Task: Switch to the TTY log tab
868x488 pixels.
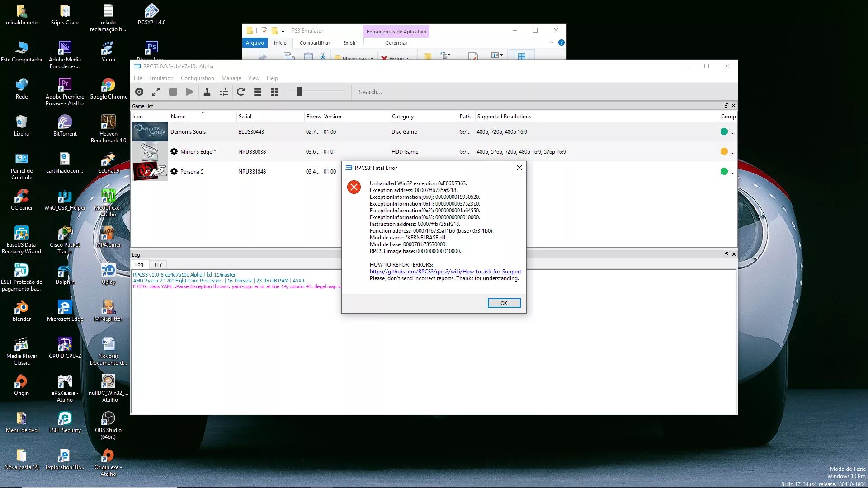Action: point(157,265)
